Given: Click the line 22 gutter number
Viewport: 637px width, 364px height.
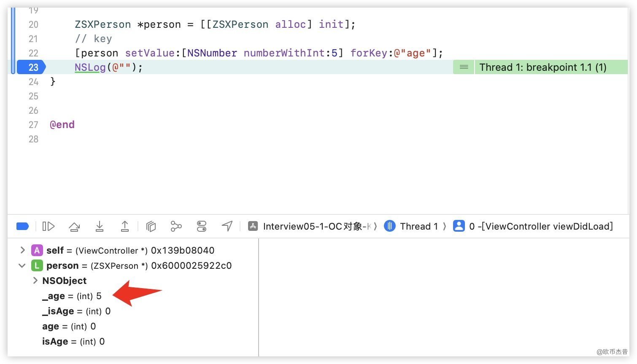Looking at the screenshot, I should (33, 53).
